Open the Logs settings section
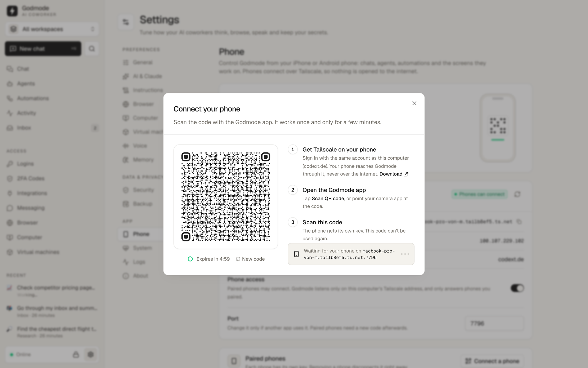This screenshot has width=588, height=368. 134,262
